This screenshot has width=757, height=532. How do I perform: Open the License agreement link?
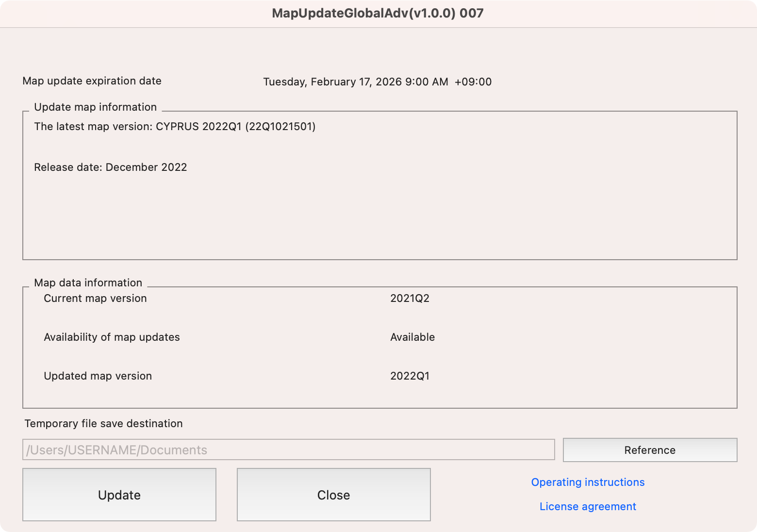(588, 506)
